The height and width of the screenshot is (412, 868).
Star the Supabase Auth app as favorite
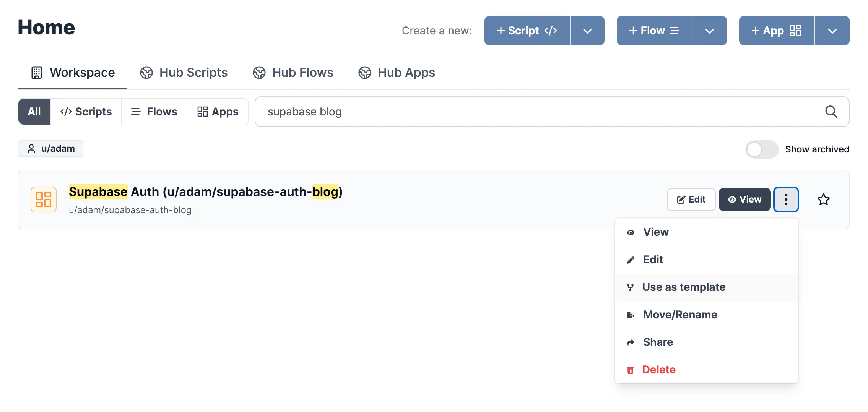tap(823, 200)
